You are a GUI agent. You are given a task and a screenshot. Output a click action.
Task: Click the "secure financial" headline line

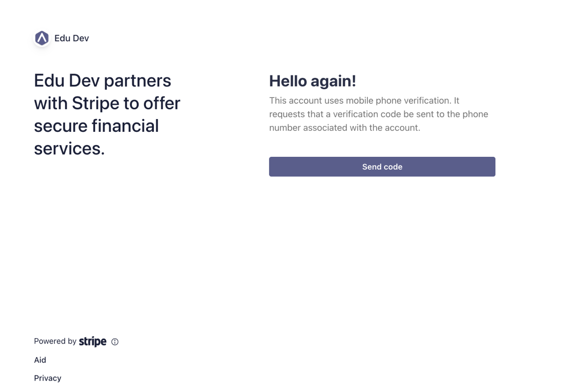[96, 126]
